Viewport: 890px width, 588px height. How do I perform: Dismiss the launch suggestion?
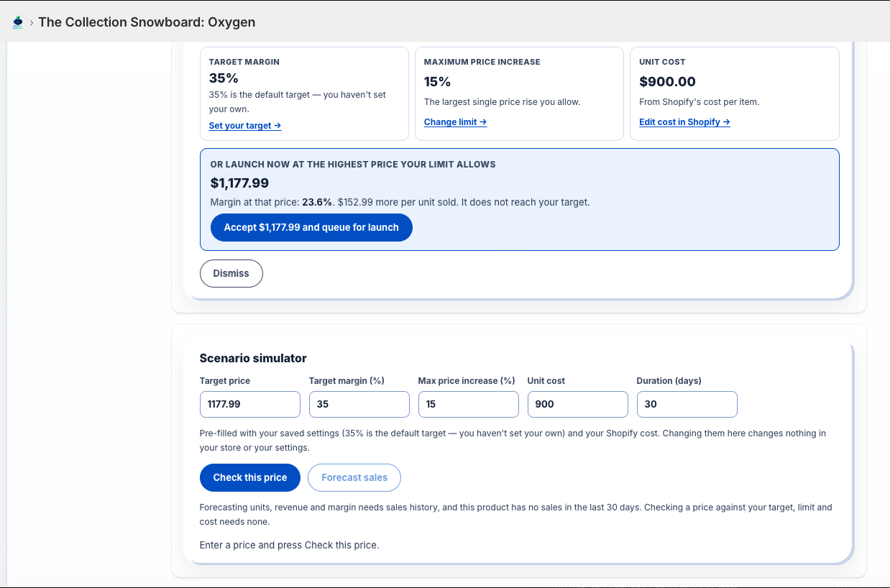tap(231, 273)
